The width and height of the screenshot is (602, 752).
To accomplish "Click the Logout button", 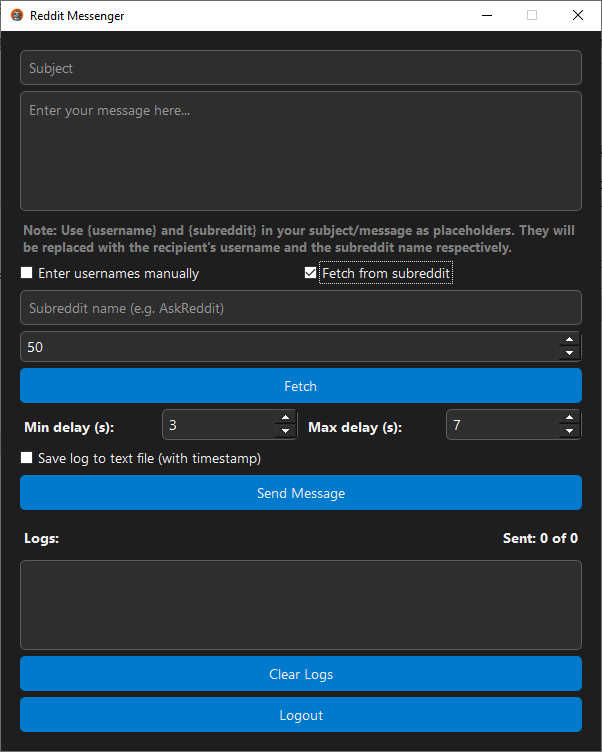I will (x=301, y=715).
